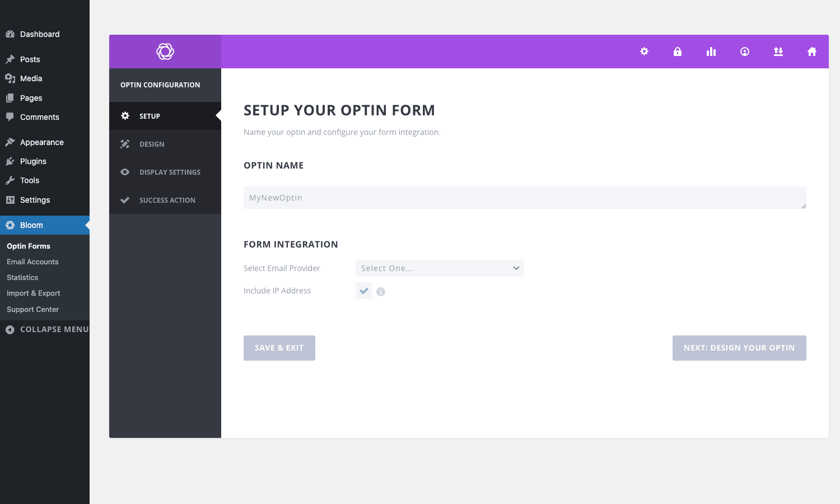Click the Form Integration heading
Screen dimensions: 840x504
click(x=291, y=244)
